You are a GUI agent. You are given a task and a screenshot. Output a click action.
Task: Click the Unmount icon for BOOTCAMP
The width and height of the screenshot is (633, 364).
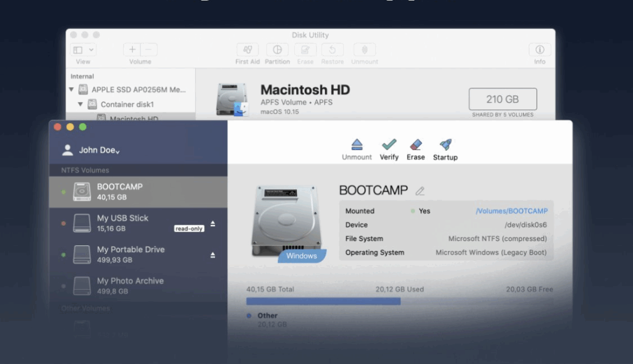(x=357, y=145)
